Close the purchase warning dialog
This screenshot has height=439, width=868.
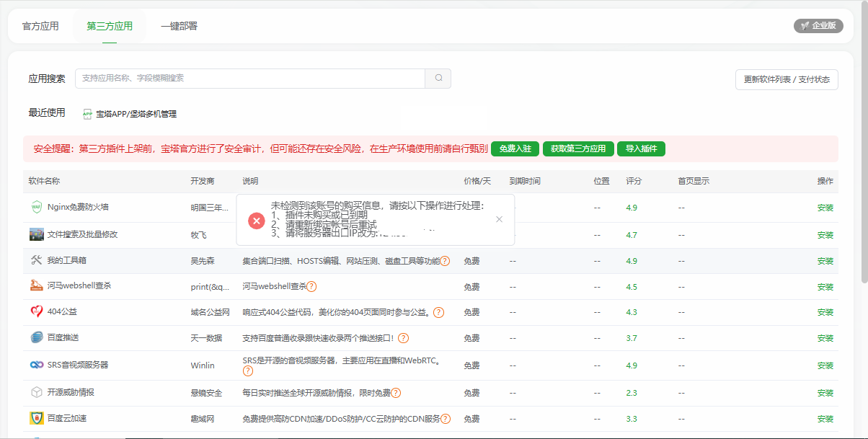click(x=499, y=219)
